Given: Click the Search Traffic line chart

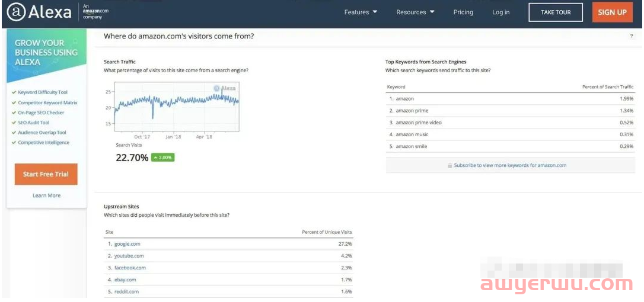Looking at the screenshot, I should coord(177,107).
